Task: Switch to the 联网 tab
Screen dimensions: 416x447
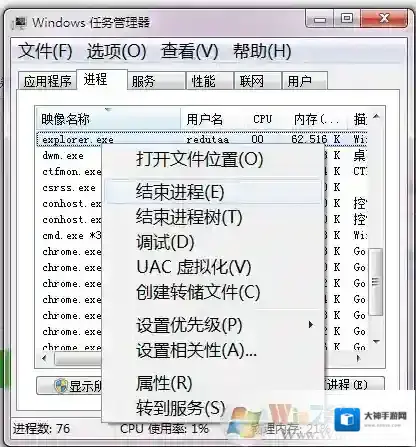Action: tap(257, 81)
